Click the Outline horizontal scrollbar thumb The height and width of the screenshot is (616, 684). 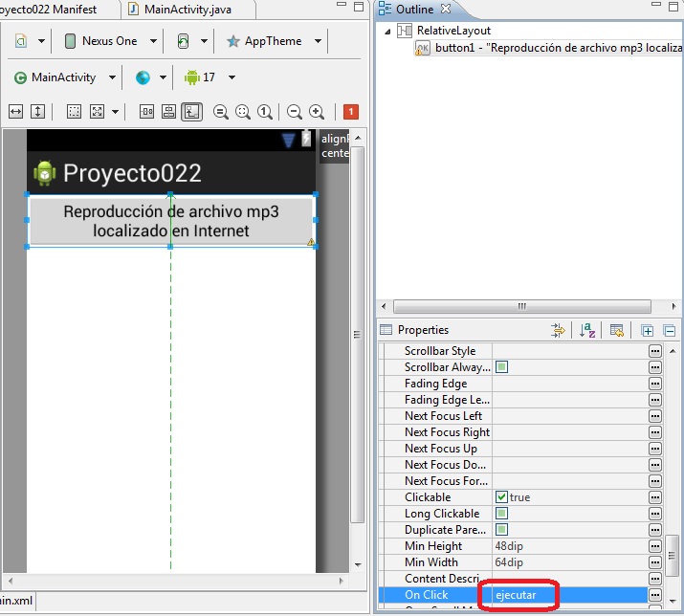click(521, 306)
